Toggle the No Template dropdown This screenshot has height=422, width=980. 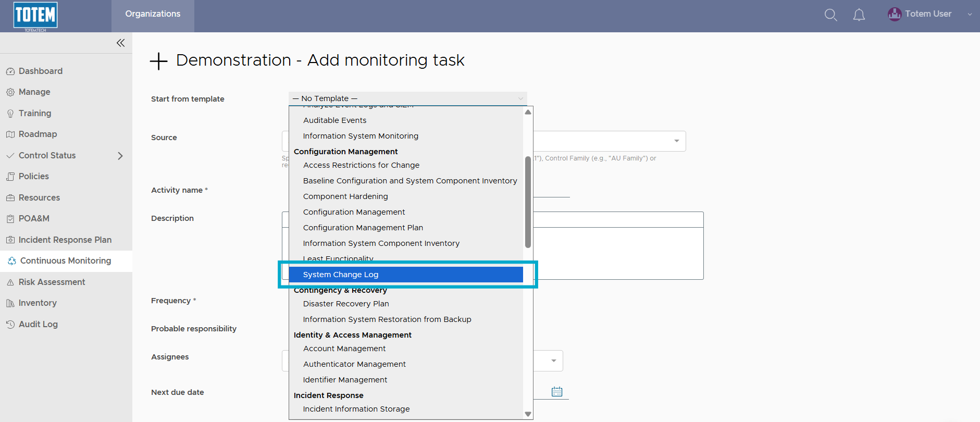pyautogui.click(x=408, y=98)
